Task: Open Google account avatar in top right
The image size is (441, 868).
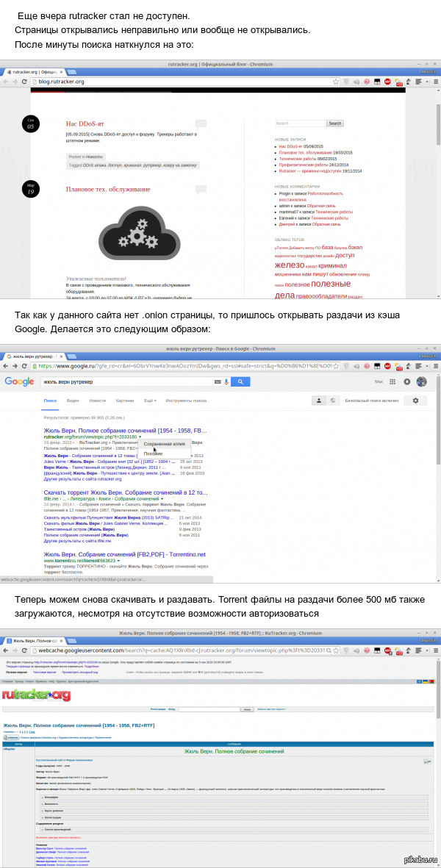Action: click(x=421, y=381)
